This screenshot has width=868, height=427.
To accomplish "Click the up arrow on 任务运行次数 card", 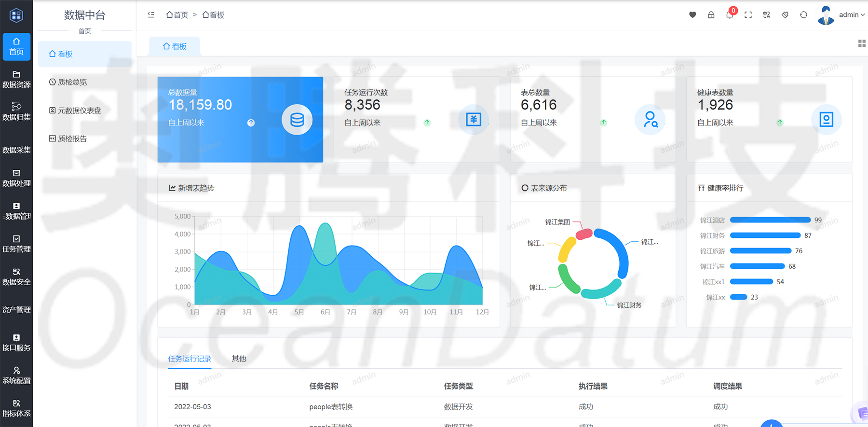I will tap(427, 123).
